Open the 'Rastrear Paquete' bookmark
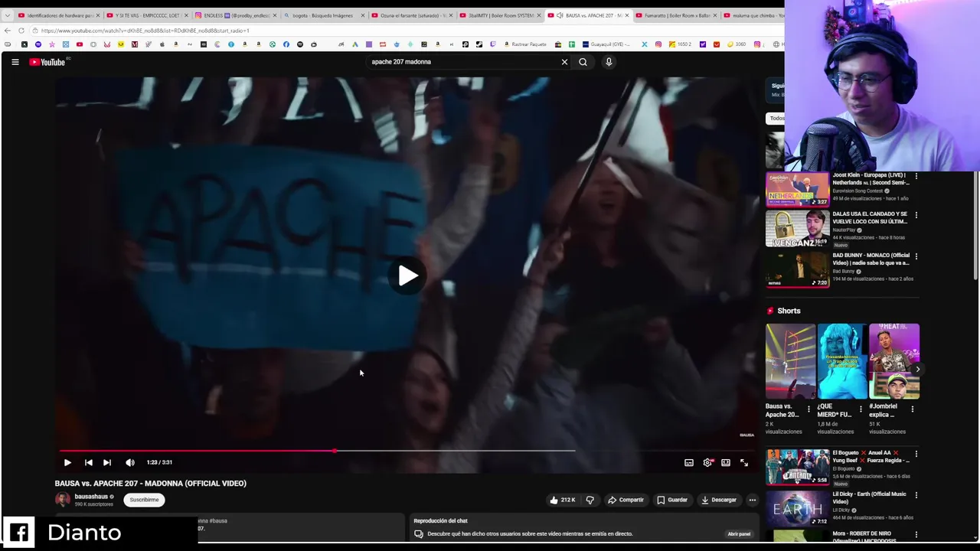 [524, 44]
